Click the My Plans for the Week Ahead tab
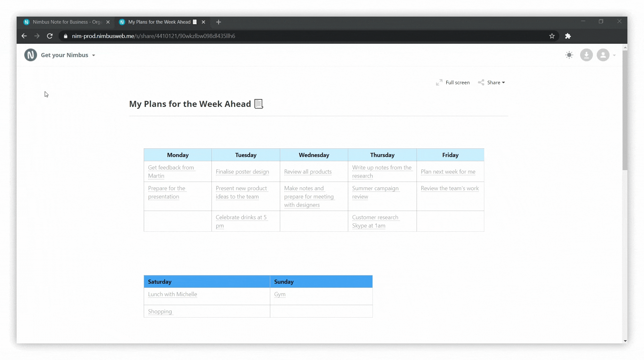 click(160, 22)
